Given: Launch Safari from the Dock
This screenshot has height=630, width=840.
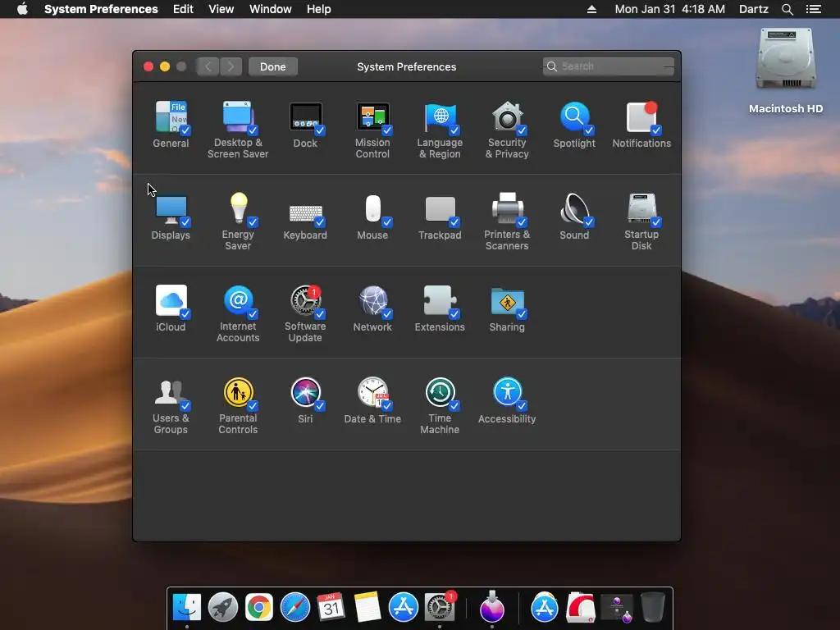Looking at the screenshot, I should click(x=295, y=608).
